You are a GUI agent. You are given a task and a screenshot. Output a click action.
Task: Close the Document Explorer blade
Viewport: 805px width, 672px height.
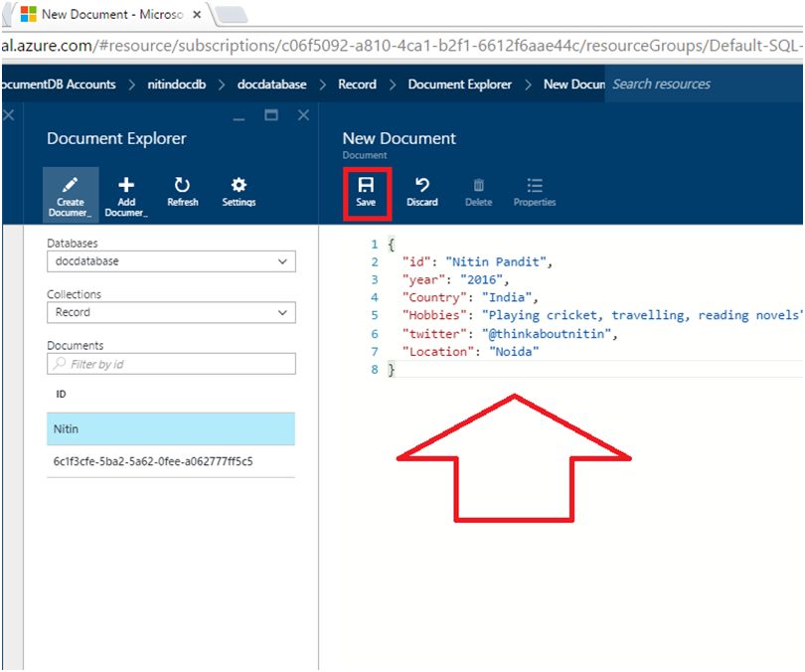303,115
